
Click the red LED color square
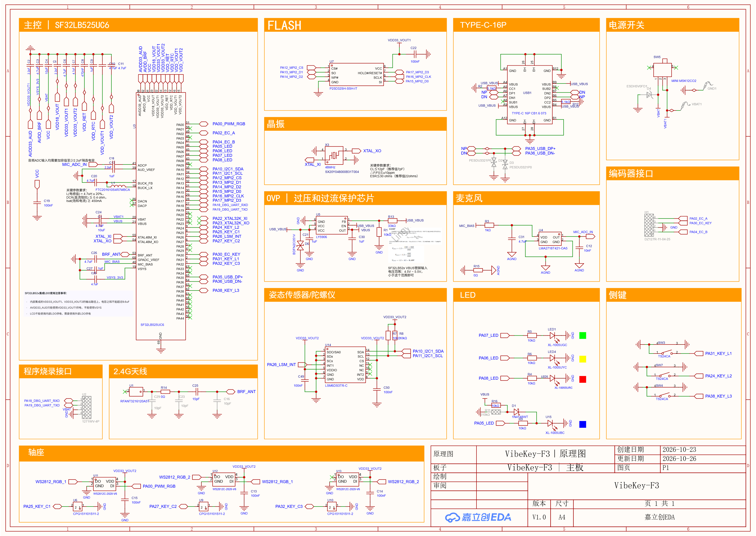click(583, 379)
